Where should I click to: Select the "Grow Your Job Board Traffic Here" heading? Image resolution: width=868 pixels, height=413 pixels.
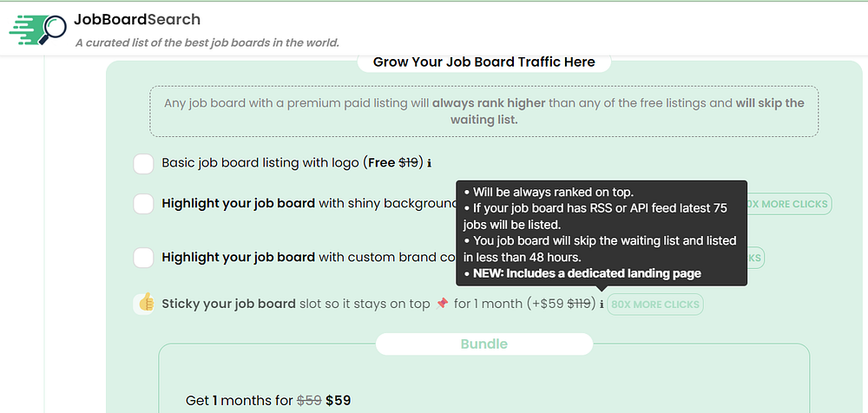(x=483, y=62)
